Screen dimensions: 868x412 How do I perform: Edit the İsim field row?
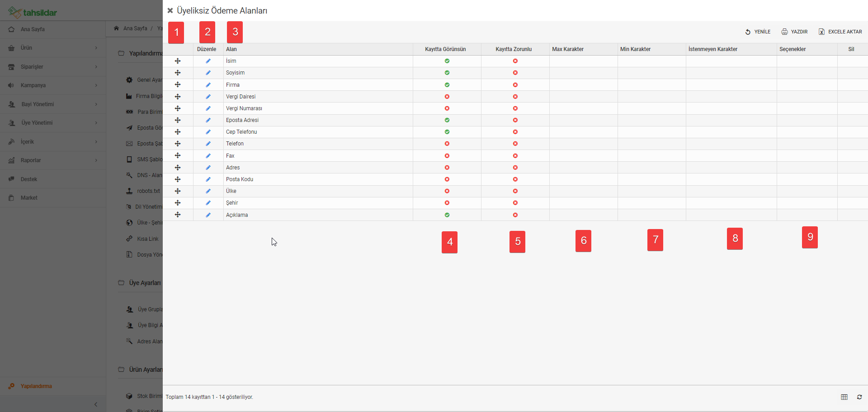coord(208,61)
